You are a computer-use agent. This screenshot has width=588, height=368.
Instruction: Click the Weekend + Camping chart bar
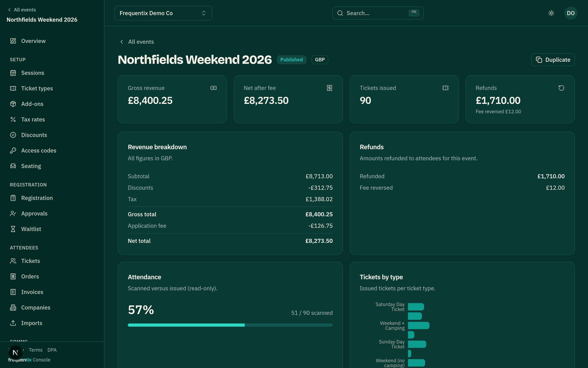point(418,325)
